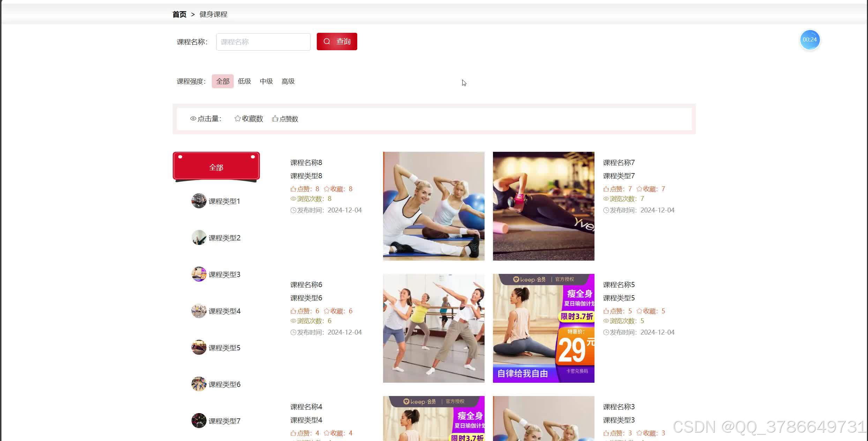
Task: Click the 课程类型7 circular category icon
Action: point(199,420)
